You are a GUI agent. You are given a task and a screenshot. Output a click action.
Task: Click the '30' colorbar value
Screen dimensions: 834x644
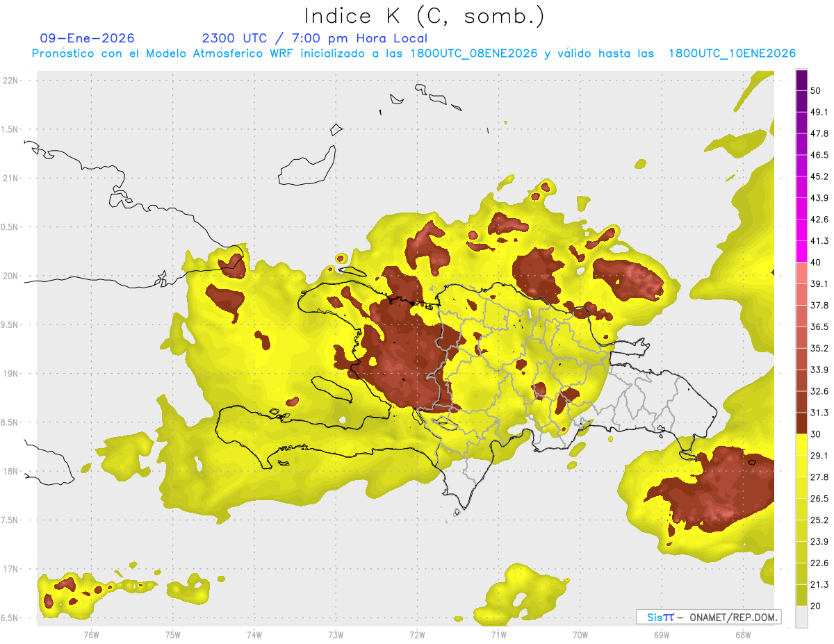[x=817, y=434]
